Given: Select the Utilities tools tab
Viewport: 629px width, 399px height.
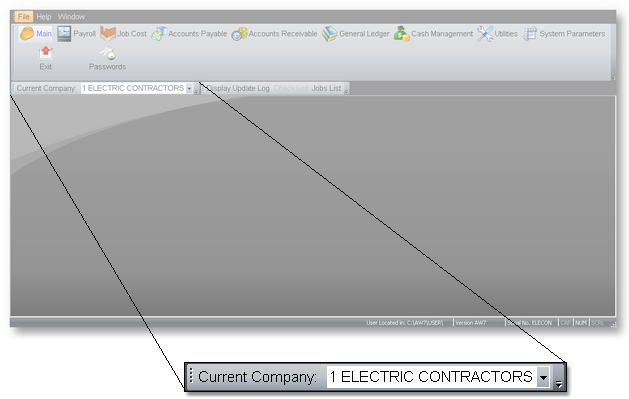Looking at the screenshot, I should (497, 34).
